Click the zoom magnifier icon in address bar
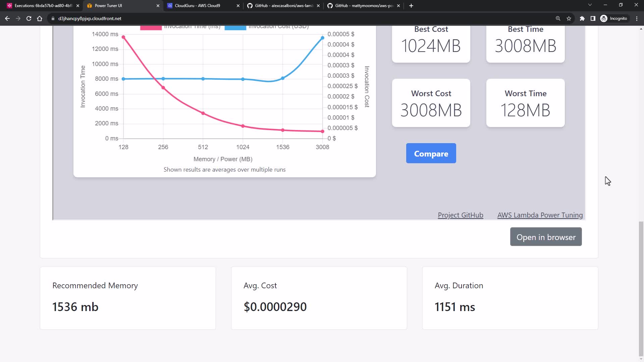 point(558,18)
